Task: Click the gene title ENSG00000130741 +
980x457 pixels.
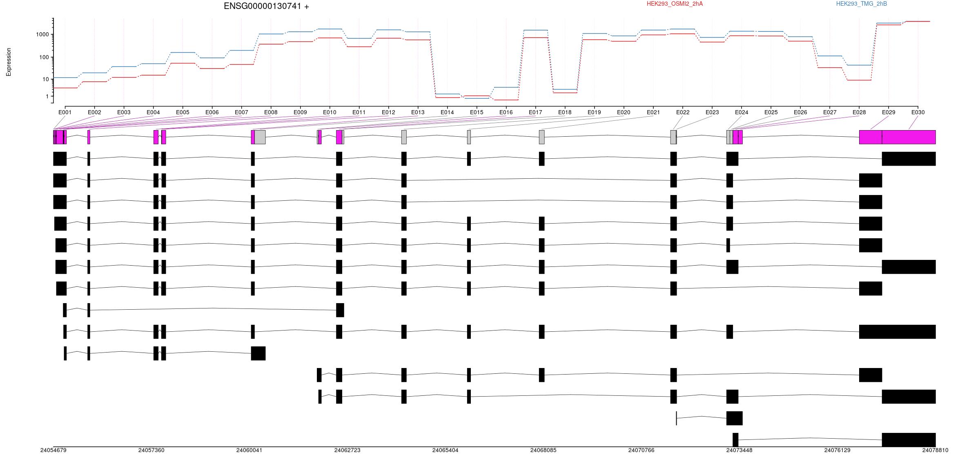Action: (266, 6)
